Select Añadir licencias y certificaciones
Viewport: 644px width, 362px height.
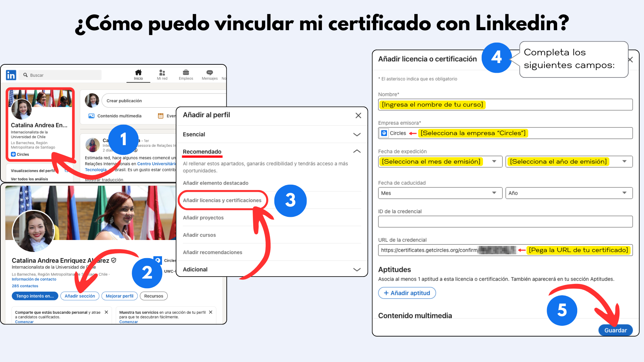pyautogui.click(x=222, y=200)
